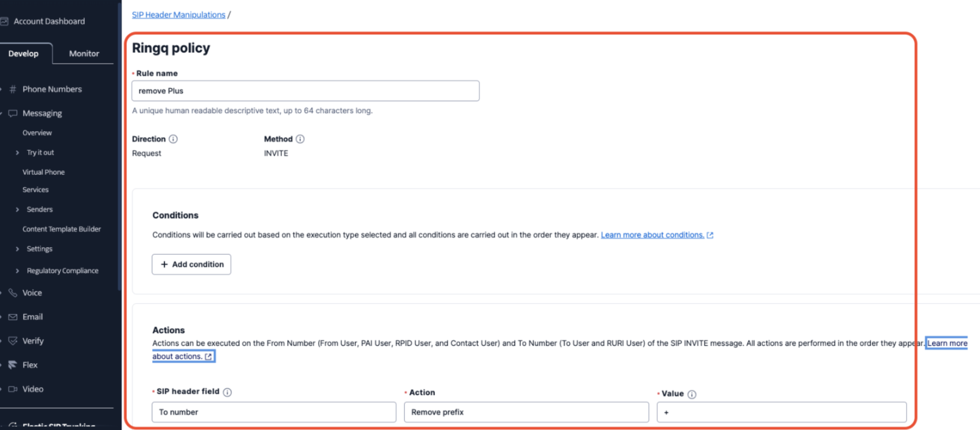Click the Request direction value

coord(147,154)
